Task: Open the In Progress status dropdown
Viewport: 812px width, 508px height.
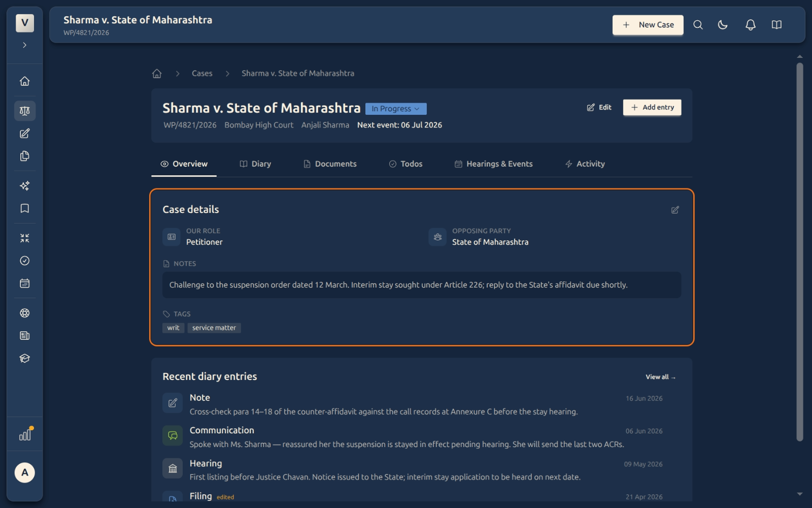Action: tap(396, 109)
